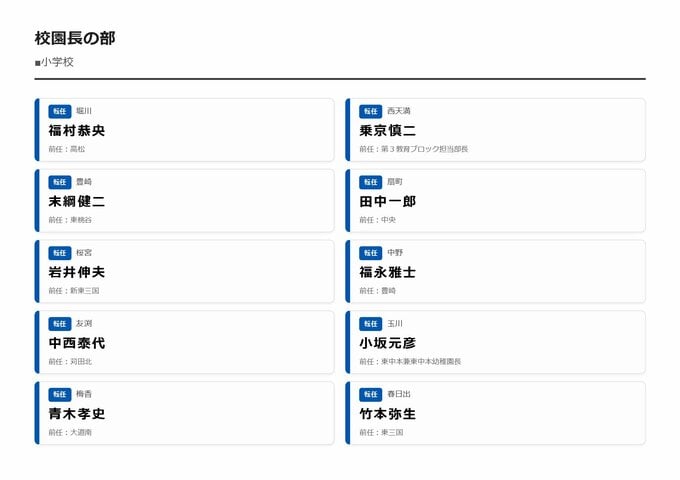Click the 転任 badge beside 中野
The image size is (680, 480).
pos(371,253)
